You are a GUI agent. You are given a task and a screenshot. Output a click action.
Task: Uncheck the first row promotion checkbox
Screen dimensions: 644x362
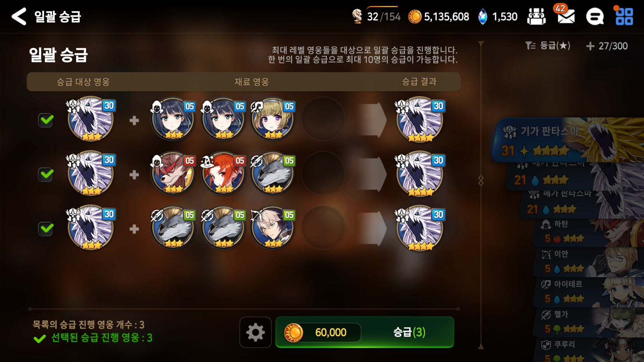click(x=46, y=120)
